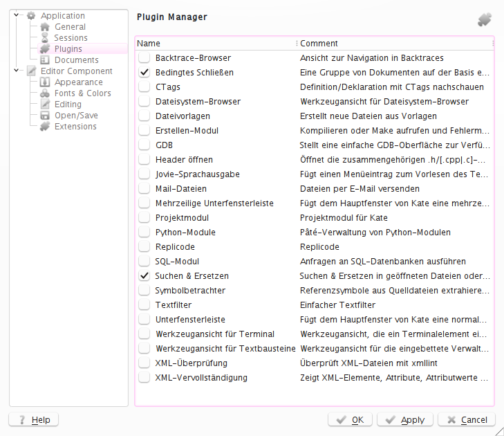The height and width of the screenshot is (436, 504).
Task: Open the Documents settings page
Action: tap(77, 60)
